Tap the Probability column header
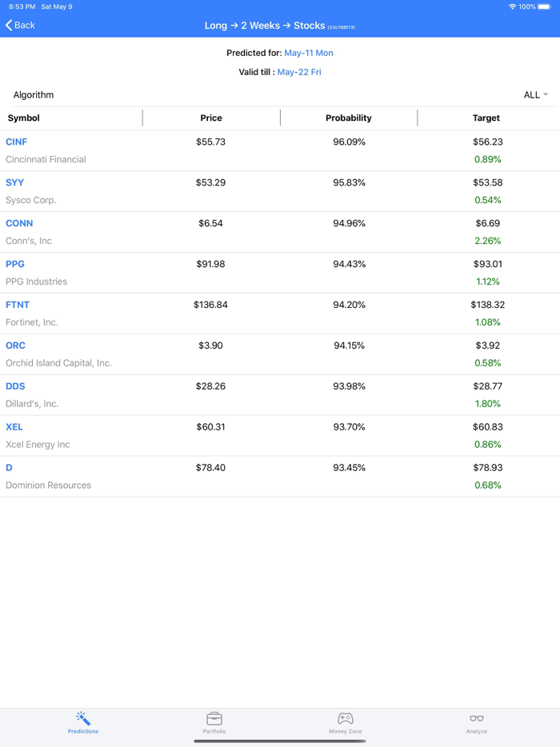Viewport: 560px width, 747px height. (x=349, y=118)
